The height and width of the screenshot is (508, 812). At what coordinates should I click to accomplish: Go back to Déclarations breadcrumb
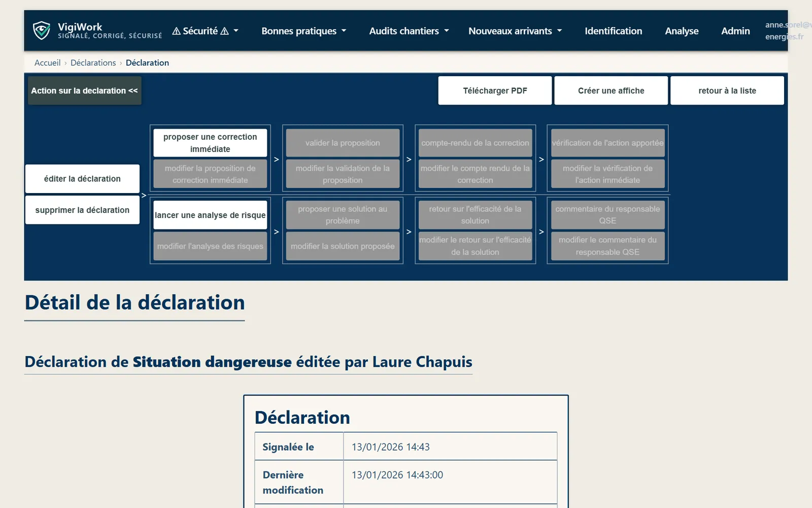(93, 62)
